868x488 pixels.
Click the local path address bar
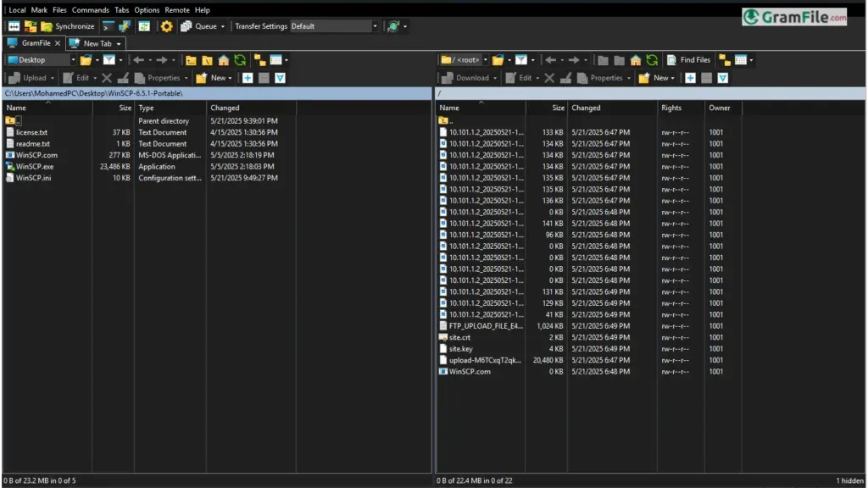point(217,93)
